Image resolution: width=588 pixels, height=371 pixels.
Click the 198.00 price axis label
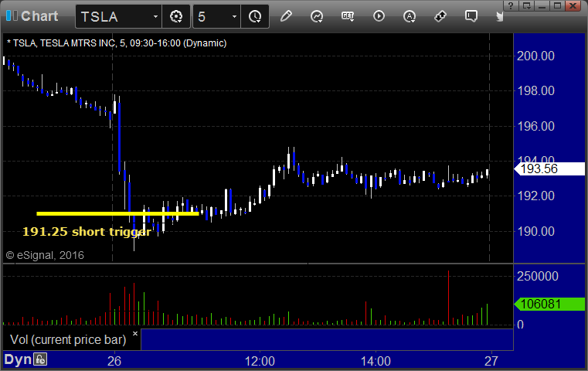535,90
